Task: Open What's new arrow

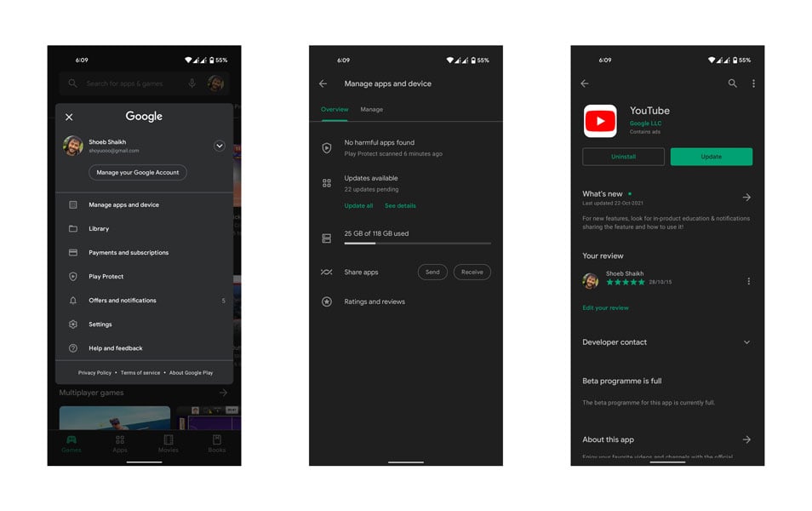Action: (x=746, y=198)
